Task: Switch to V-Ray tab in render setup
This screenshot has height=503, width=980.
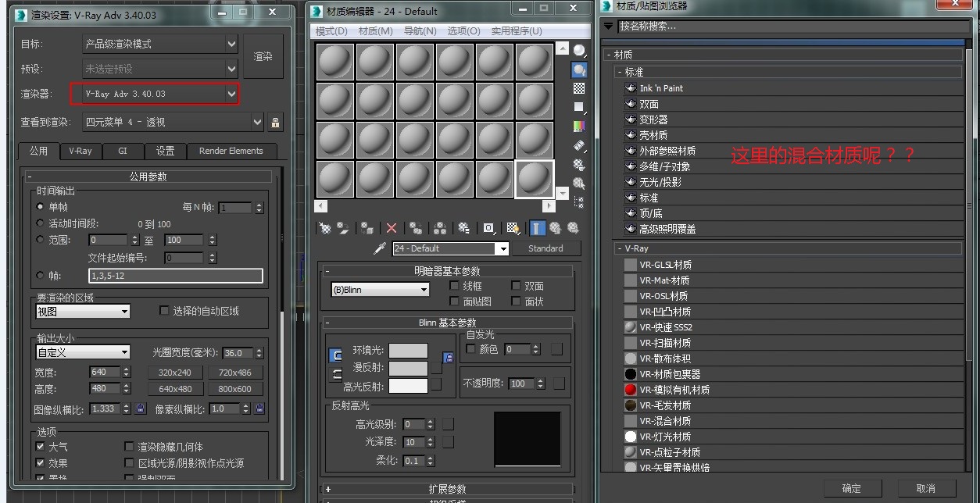Action: pyautogui.click(x=80, y=151)
